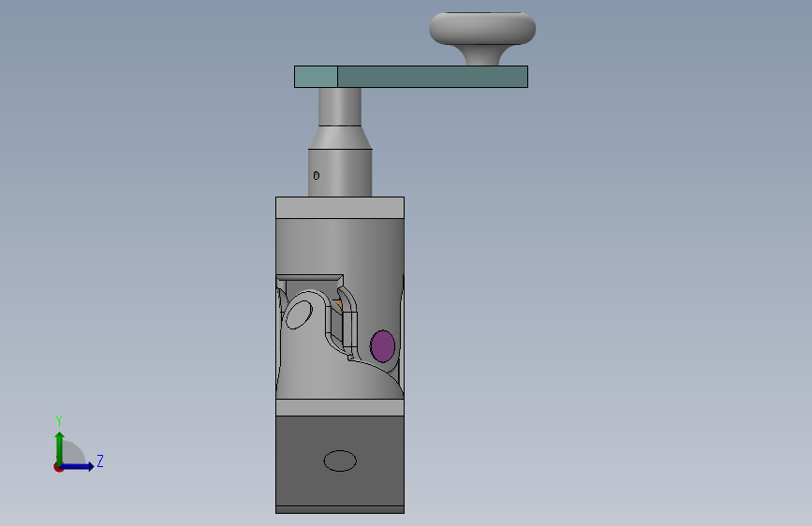Viewport: 812px width, 526px height.
Task: Click the dark teal lever arm
Action: tap(433, 77)
